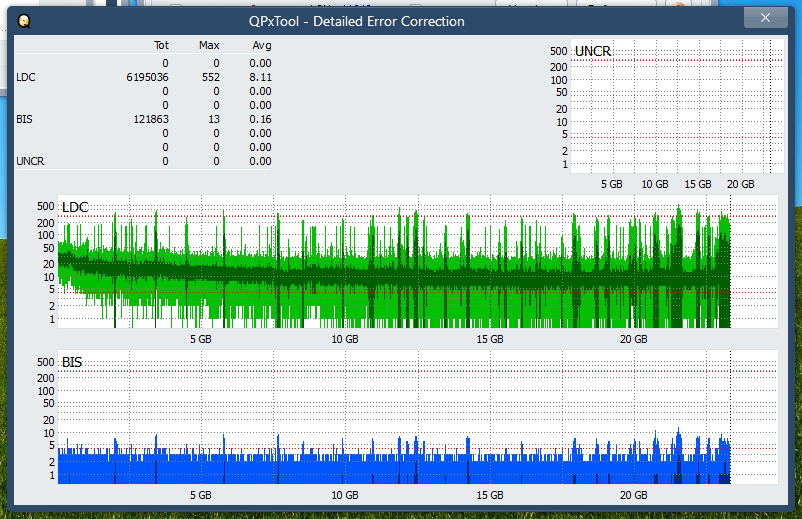802x519 pixels.
Task: Click the 'Avg' column header
Action: click(x=261, y=45)
